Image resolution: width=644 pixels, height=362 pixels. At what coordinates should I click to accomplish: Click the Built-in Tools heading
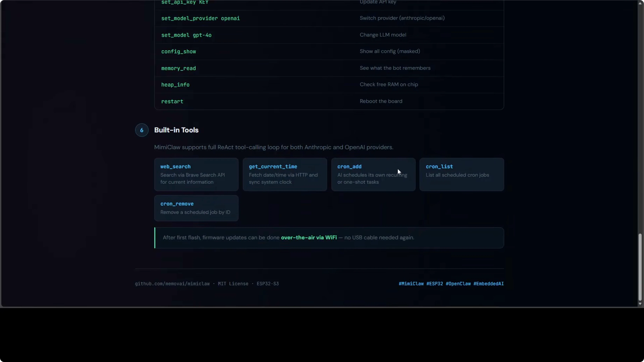(x=176, y=130)
